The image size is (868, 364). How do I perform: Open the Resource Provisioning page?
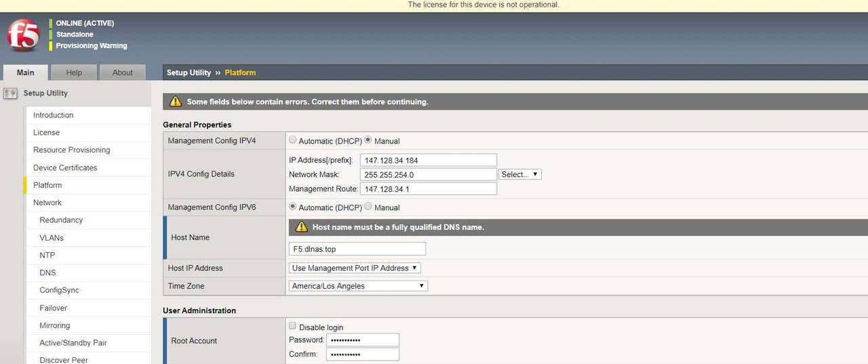tap(71, 150)
